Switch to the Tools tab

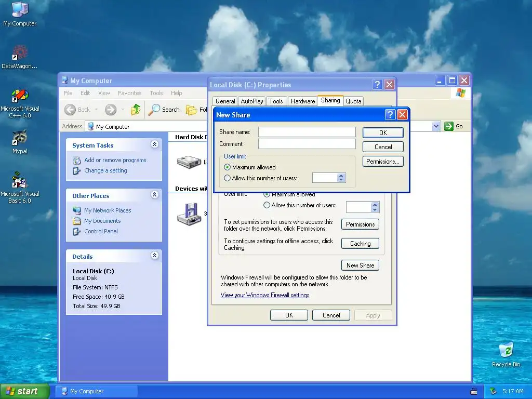coord(276,101)
